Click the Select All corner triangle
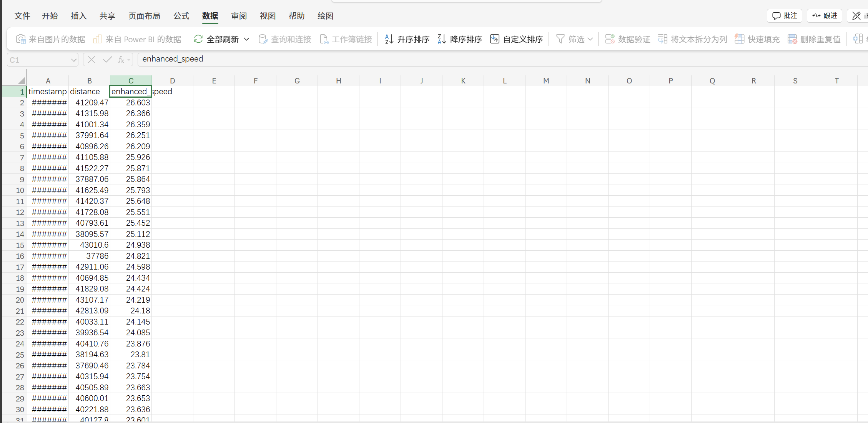This screenshot has height=423, width=868. tap(22, 80)
